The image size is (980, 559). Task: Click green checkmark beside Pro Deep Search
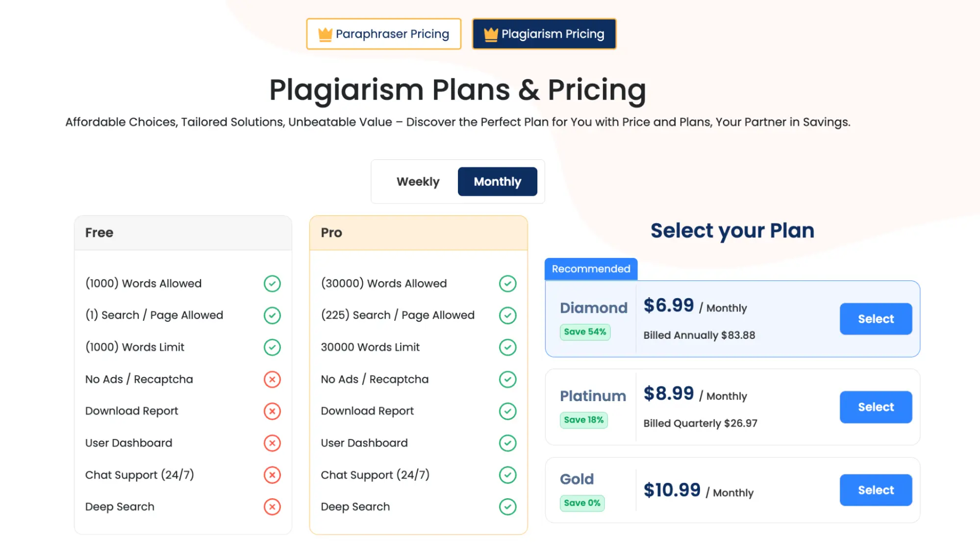[507, 507]
